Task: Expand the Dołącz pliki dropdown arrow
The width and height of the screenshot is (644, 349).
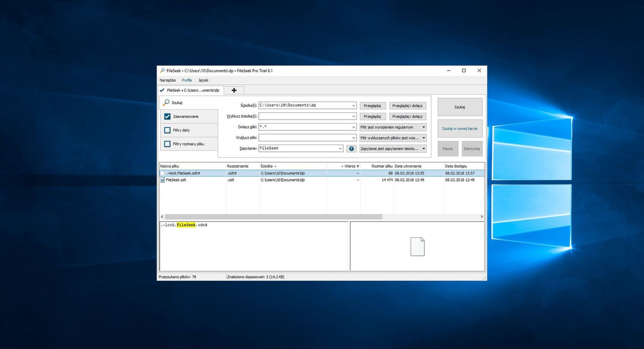Action: coord(353,127)
